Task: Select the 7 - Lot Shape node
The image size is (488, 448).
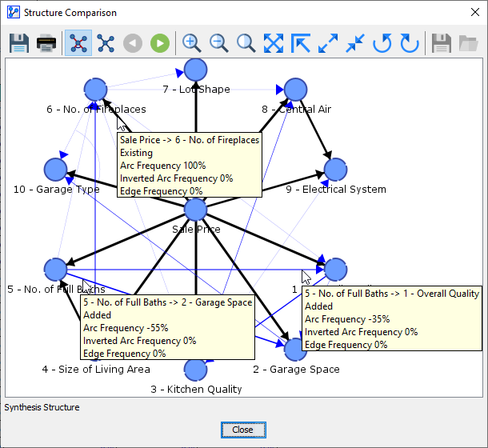Action: [196, 69]
